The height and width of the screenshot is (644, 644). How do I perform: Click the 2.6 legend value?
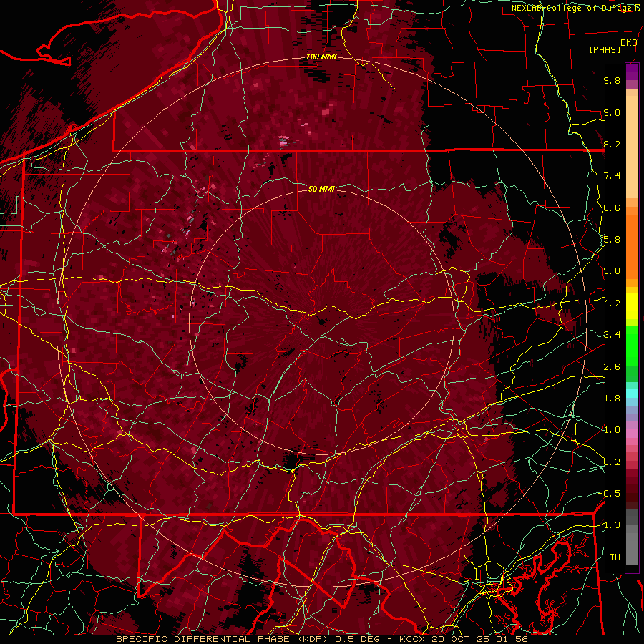pyautogui.click(x=612, y=367)
